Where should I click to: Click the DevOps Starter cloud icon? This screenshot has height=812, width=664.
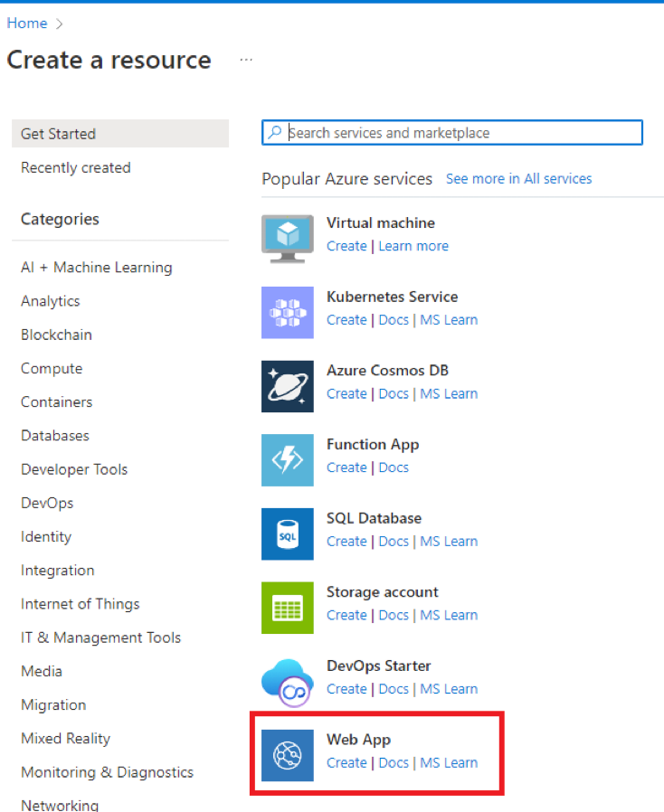pyautogui.click(x=288, y=683)
